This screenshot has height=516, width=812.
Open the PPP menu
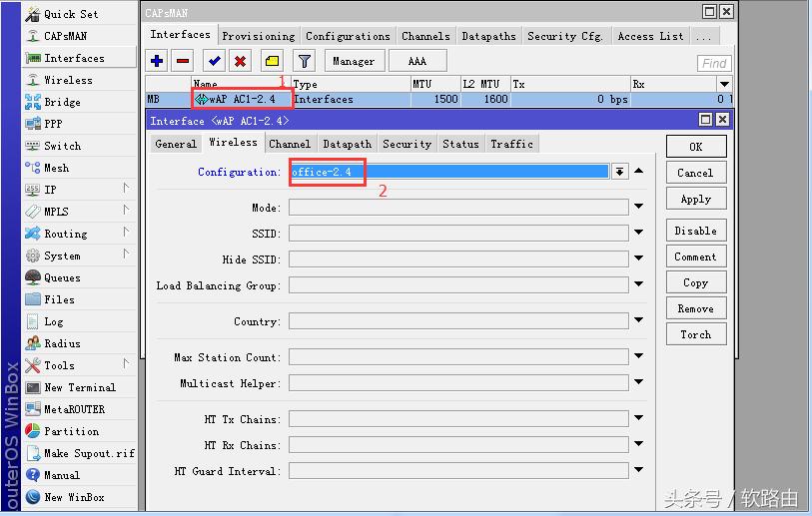79,124
